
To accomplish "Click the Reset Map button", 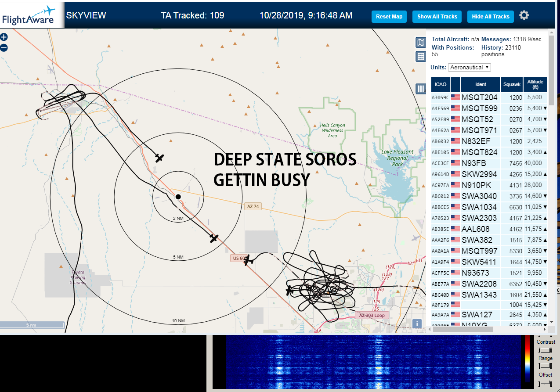I will (x=389, y=17).
